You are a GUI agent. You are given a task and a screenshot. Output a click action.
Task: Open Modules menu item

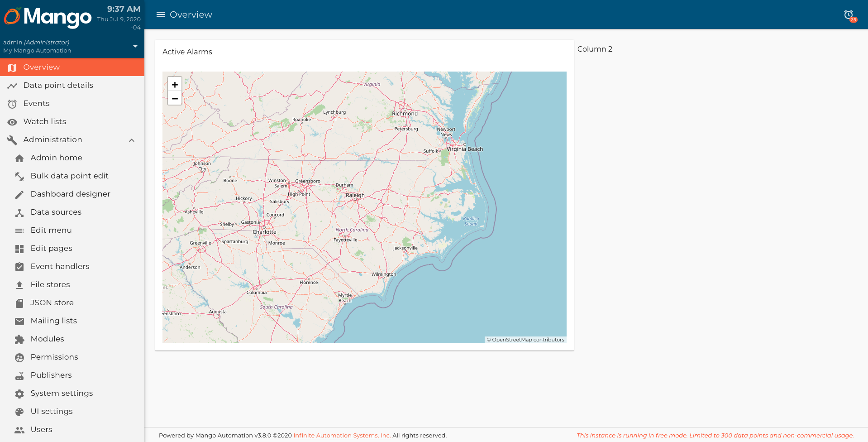tap(72, 339)
